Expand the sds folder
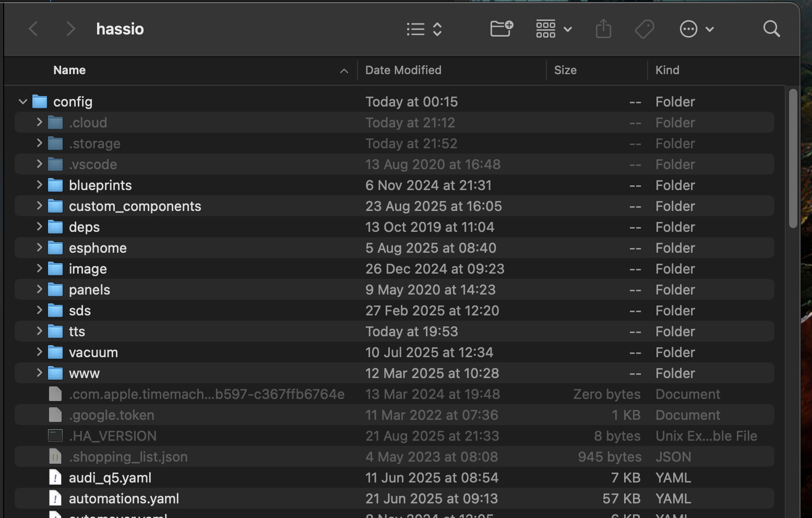This screenshot has height=518, width=812. tap(39, 310)
